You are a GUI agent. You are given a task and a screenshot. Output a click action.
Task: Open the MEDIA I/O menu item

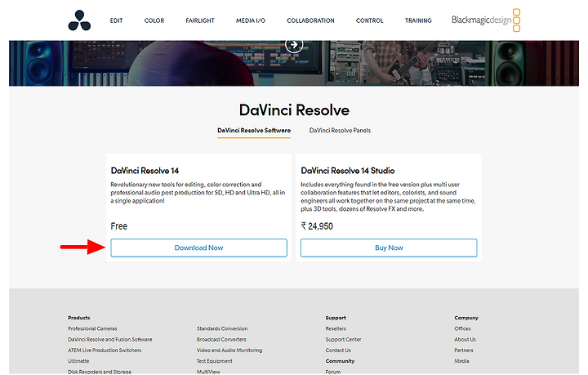[x=251, y=20]
